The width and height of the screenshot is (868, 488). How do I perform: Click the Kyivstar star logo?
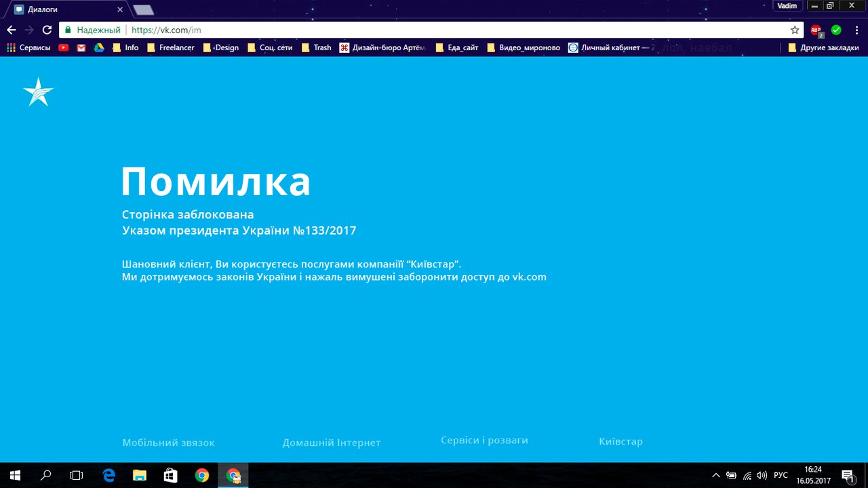(38, 91)
